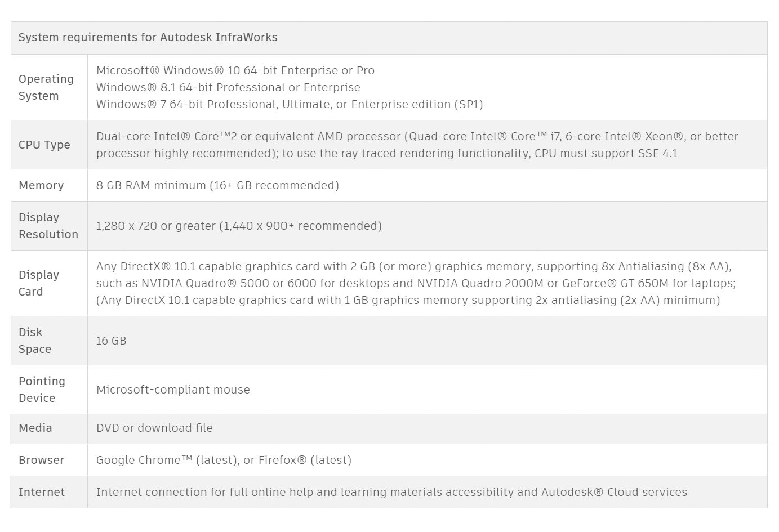The image size is (779, 532).
Task: Select the Disk Space row label
Action: (x=34, y=341)
